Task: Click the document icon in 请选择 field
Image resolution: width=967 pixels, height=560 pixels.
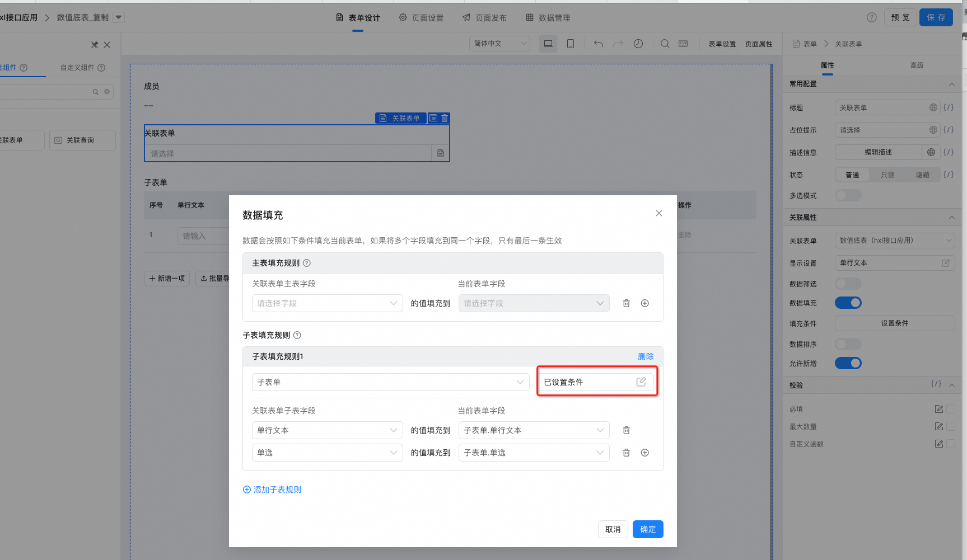Action: coord(441,153)
